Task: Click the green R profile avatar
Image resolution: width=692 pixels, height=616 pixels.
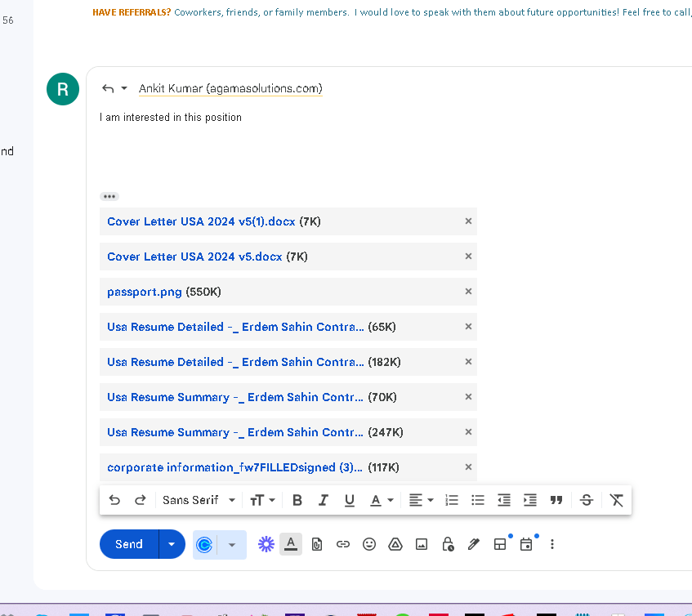Action: point(63,89)
